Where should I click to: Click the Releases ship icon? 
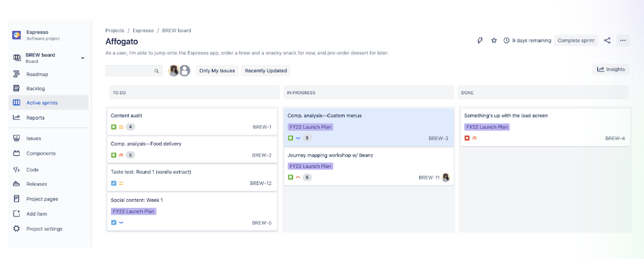(17, 184)
